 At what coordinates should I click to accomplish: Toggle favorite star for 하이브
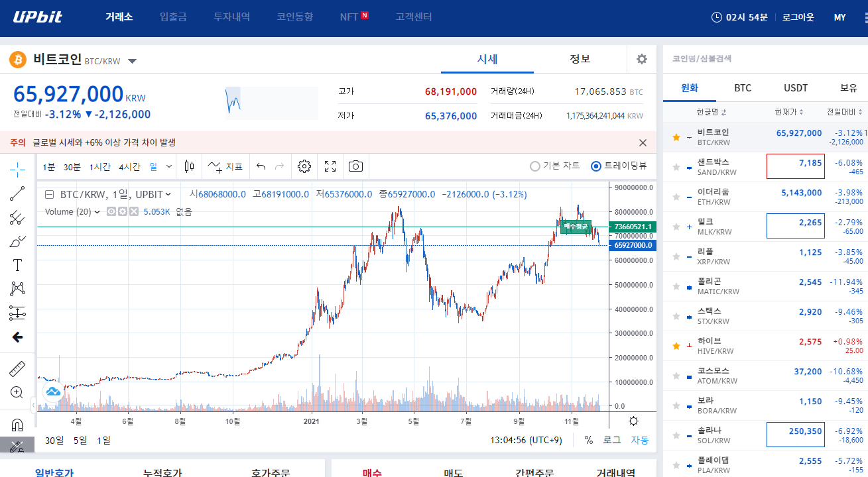coord(676,346)
